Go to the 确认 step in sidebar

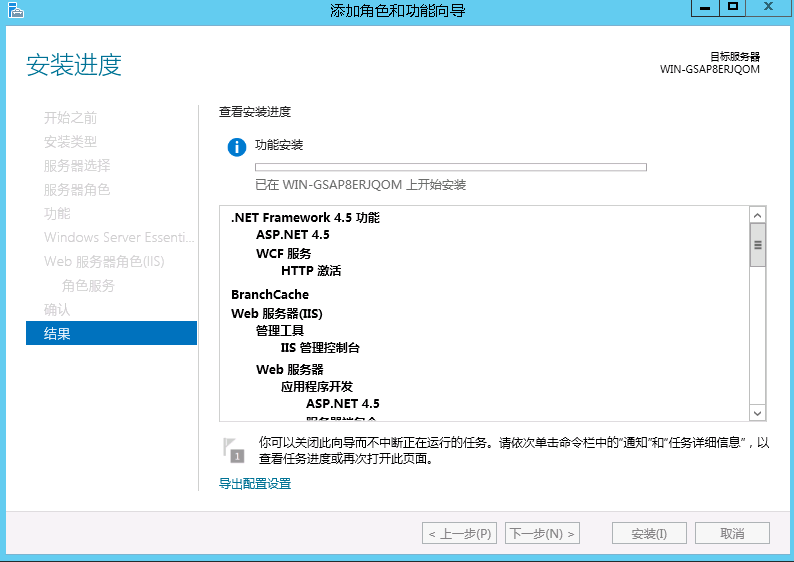(57, 309)
